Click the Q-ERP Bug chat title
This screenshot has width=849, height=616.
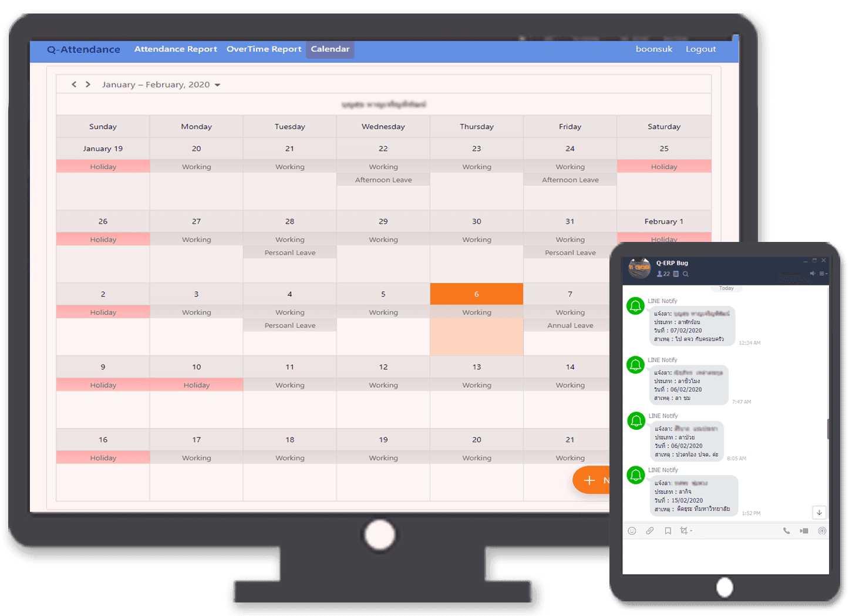pos(672,263)
